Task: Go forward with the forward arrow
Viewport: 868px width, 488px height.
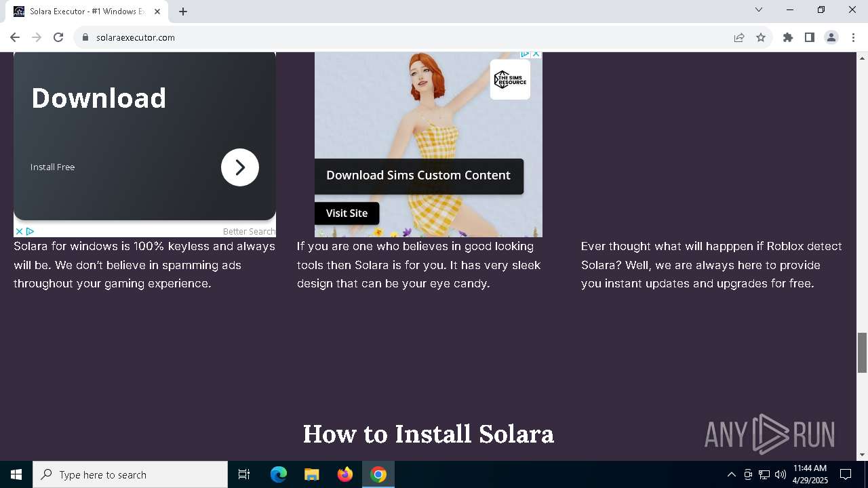Action: pyautogui.click(x=37, y=37)
